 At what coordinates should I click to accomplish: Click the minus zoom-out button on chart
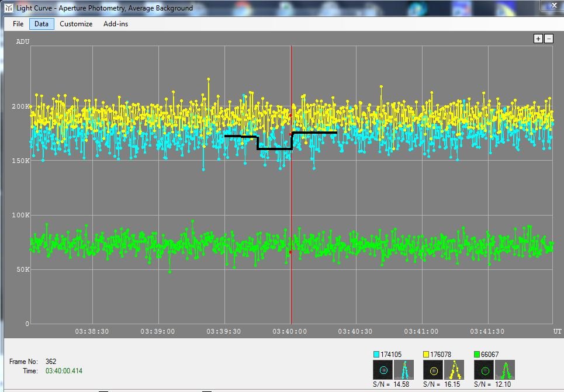[x=548, y=39]
